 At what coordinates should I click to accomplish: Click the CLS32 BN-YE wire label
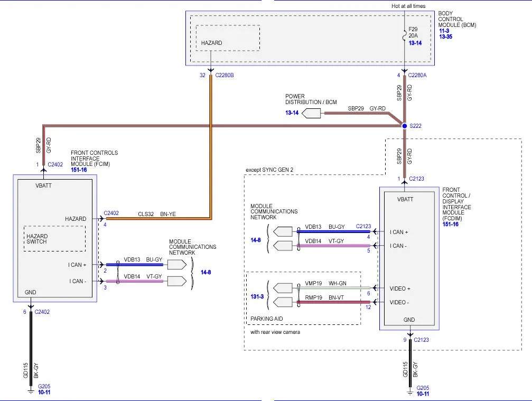[157, 215]
